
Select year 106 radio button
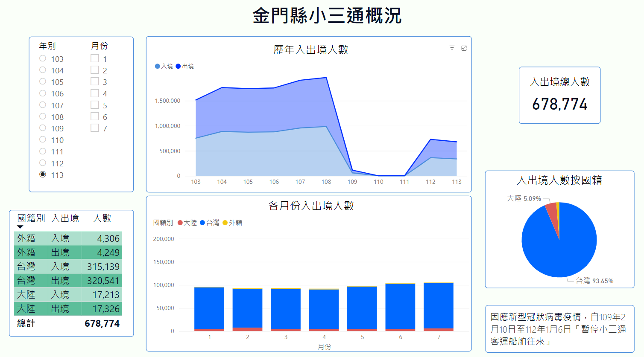pos(43,93)
